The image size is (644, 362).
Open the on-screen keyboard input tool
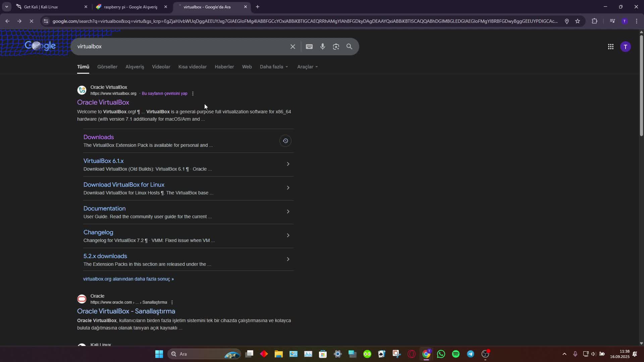click(309, 47)
